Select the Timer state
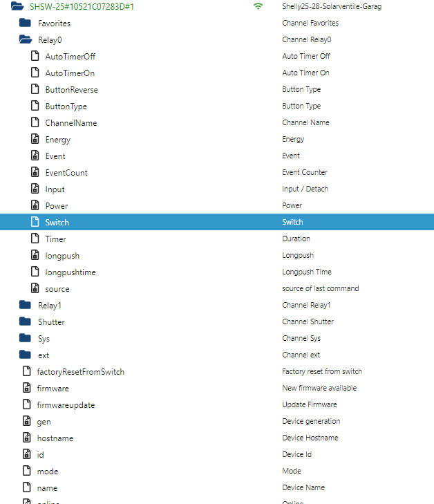The image size is (434, 504). pyautogui.click(x=55, y=239)
